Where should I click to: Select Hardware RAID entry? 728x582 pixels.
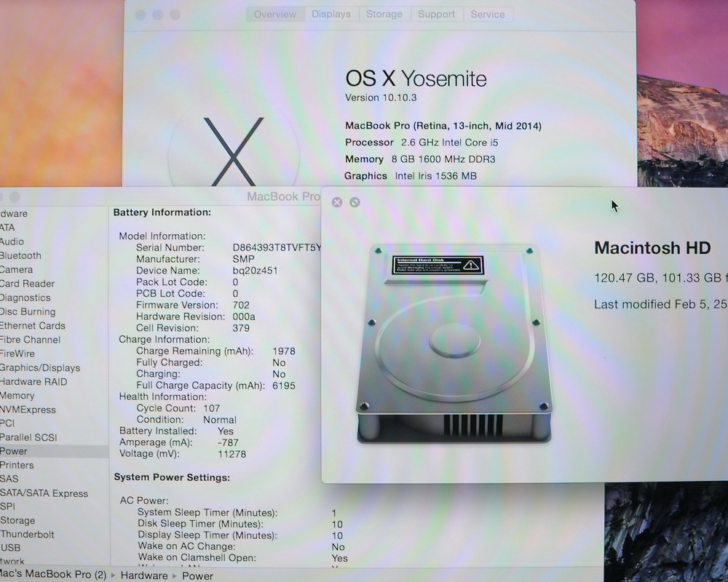pyautogui.click(x=33, y=381)
